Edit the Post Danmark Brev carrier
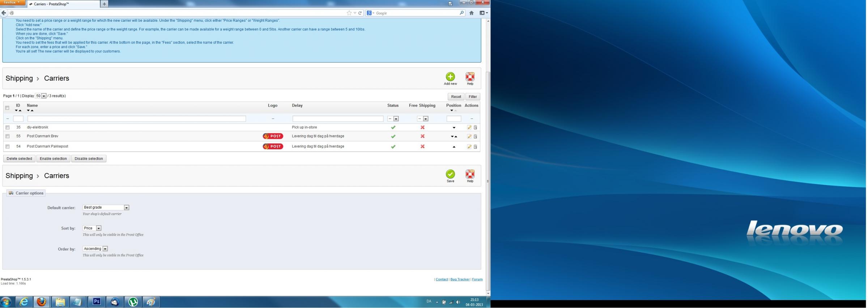The image size is (868, 308). [469, 136]
